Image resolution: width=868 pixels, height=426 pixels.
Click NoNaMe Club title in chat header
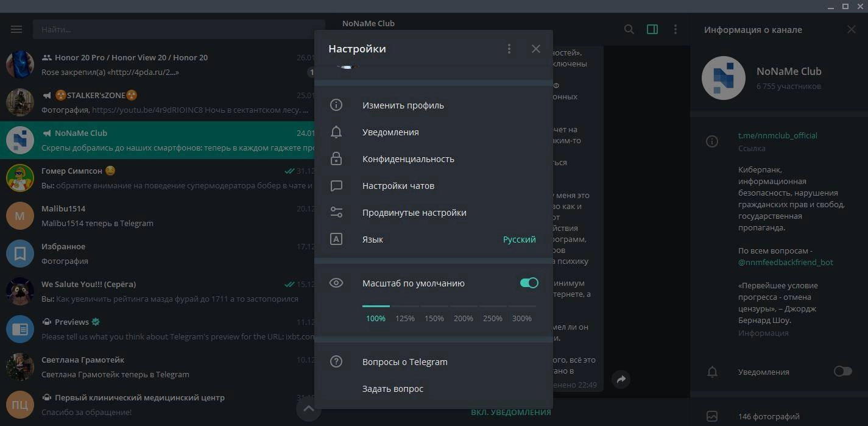(x=369, y=23)
